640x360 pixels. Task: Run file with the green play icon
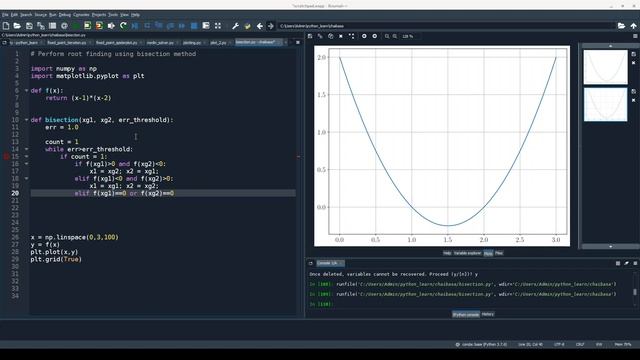(x=76, y=26)
